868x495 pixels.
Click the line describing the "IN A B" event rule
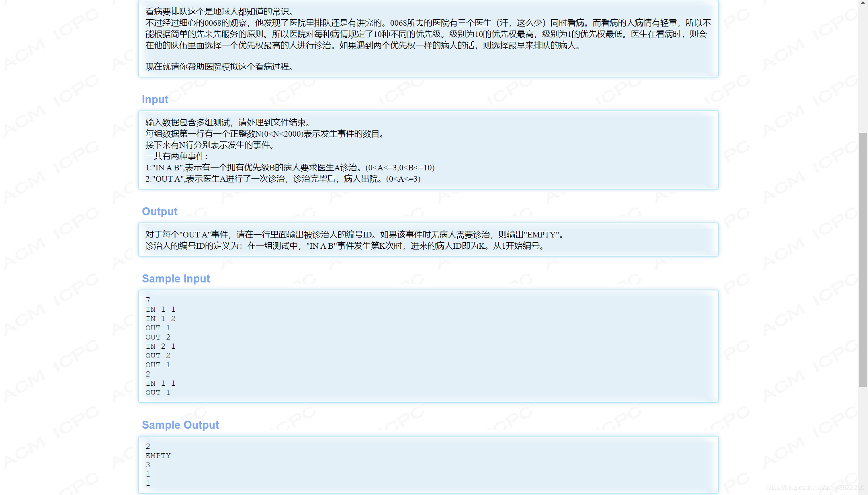click(x=289, y=168)
